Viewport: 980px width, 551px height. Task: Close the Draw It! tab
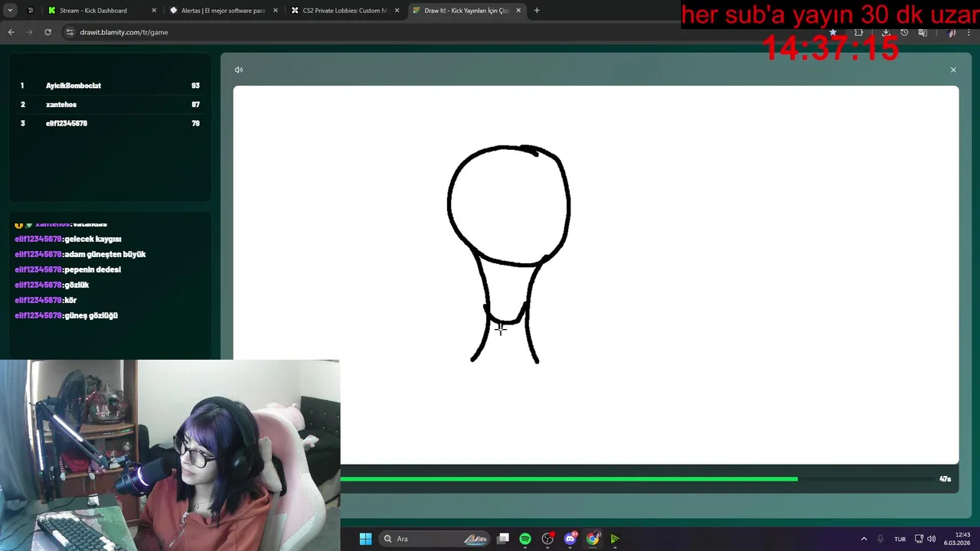pyautogui.click(x=518, y=11)
